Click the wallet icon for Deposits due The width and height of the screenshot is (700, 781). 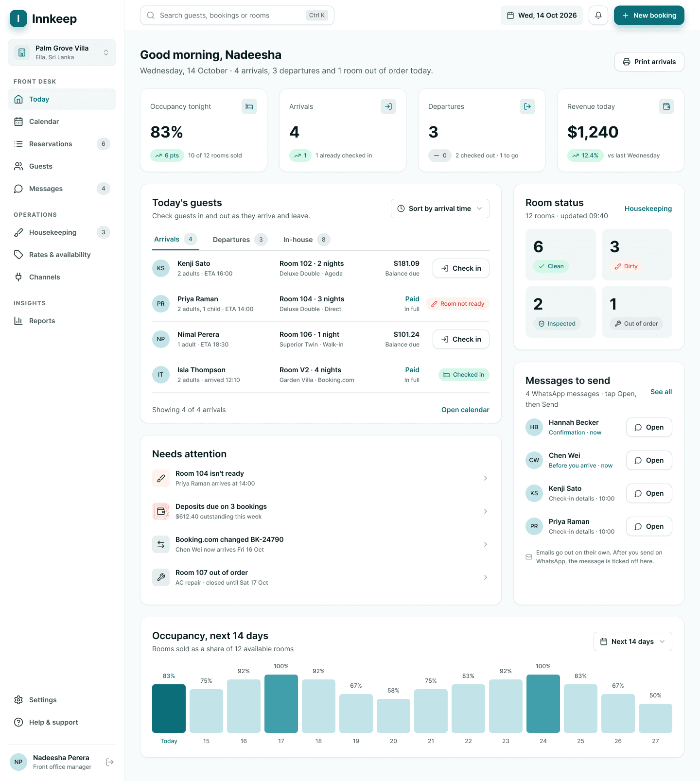click(161, 511)
